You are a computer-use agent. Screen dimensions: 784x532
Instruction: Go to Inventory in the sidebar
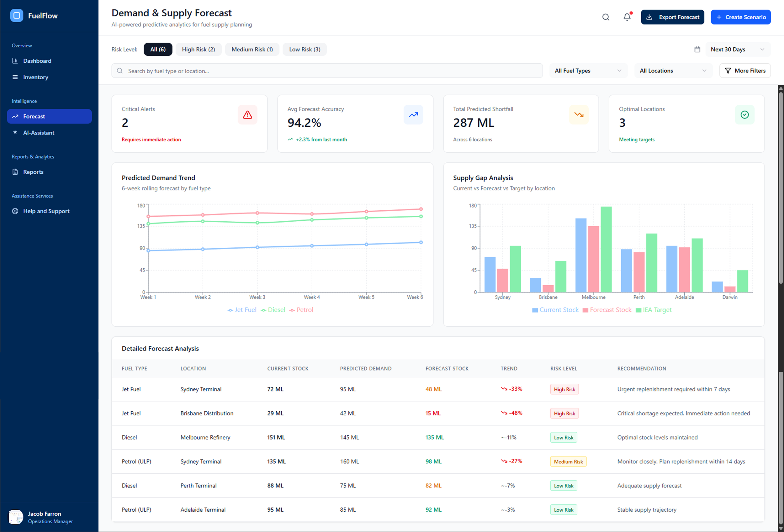(x=35, y=77)
